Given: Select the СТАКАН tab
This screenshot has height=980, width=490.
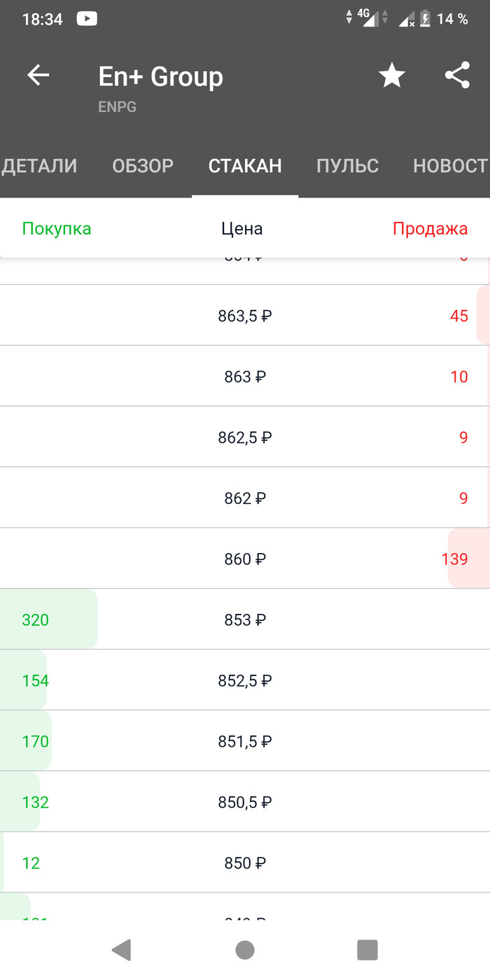Looking at the screenshot, I should pyautogui.click(x=245, y=166).
